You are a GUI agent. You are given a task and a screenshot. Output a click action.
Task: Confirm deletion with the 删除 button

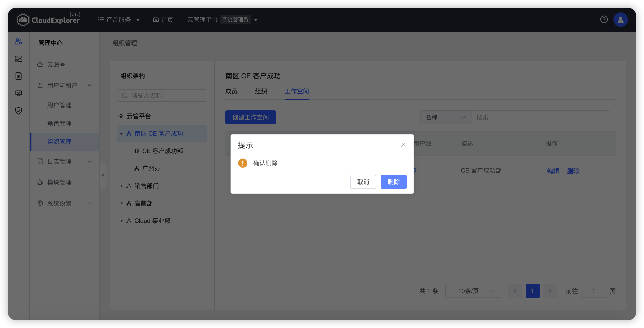coord(394,182)
